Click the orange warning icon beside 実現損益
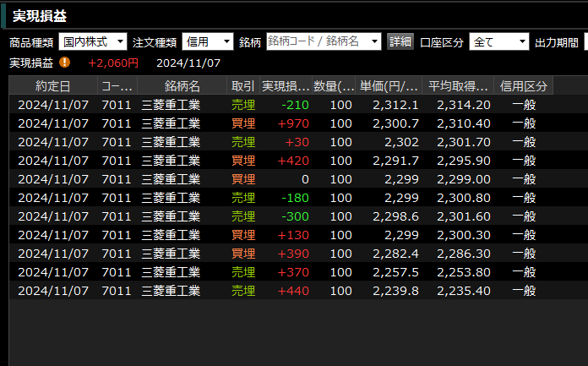 (x=64, y=63)
